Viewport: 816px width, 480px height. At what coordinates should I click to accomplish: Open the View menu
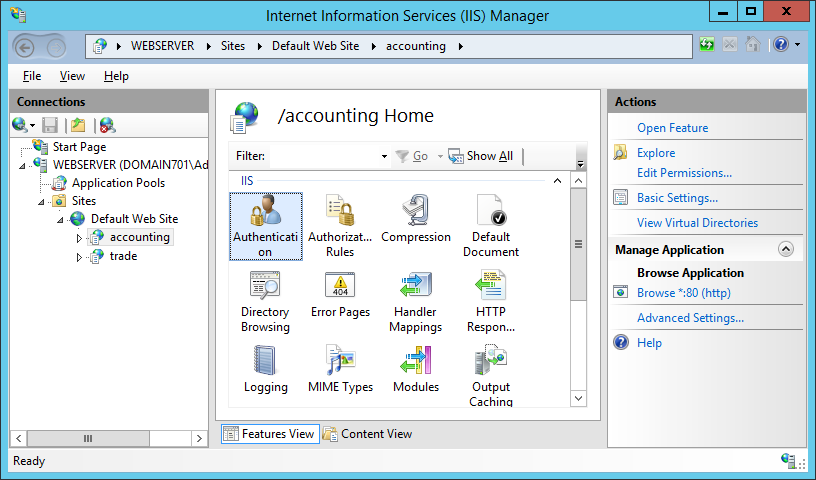(x=72, y=76)
